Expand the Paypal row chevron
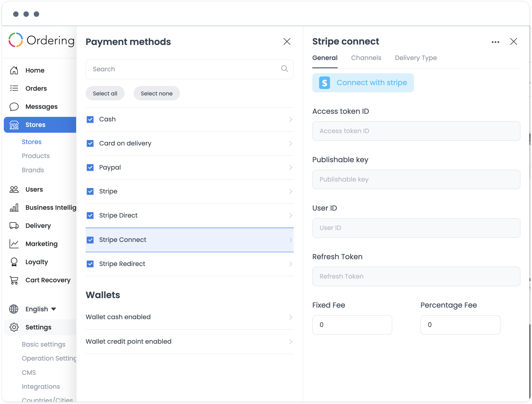This screenshot has height=404, width=532. [291, 168]
